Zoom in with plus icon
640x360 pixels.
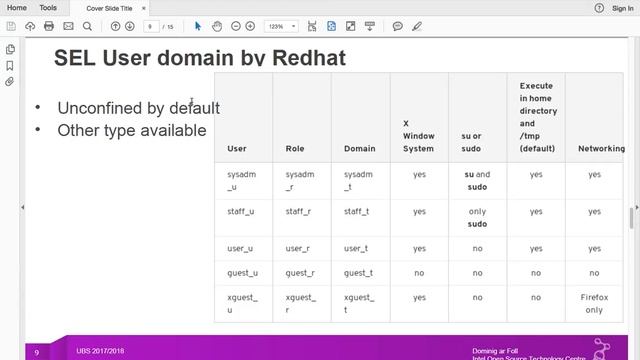click(x=250, y=27)
